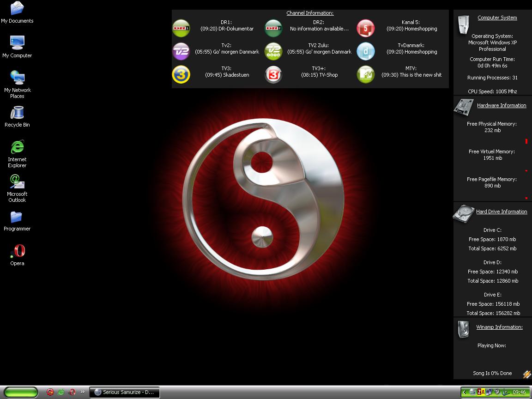Screen dimensions: 532x399
Task: Click the ZoneAlarm ZA tray icon
Action: [481, 392]
